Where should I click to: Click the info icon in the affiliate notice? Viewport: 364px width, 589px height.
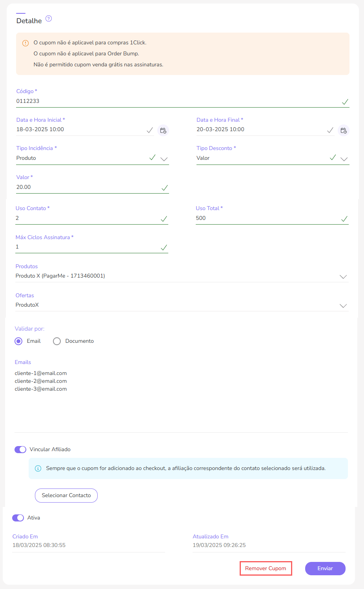click(38, 468)
